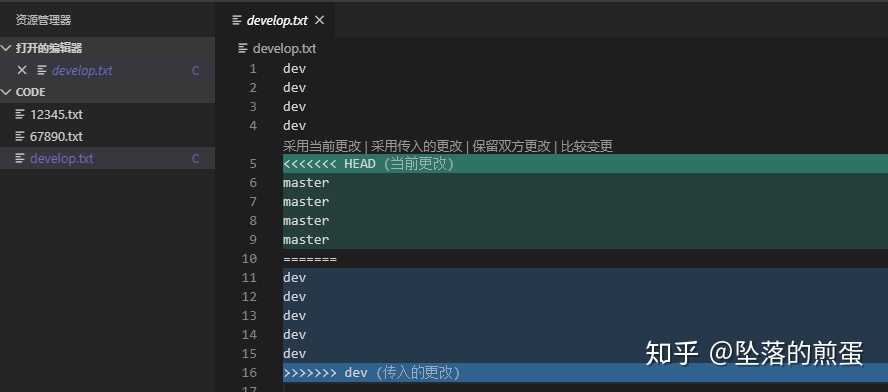Collapse the 打开的编辑器 section
The height and width of the screenshot is (392, 888).
coord(6,48)
